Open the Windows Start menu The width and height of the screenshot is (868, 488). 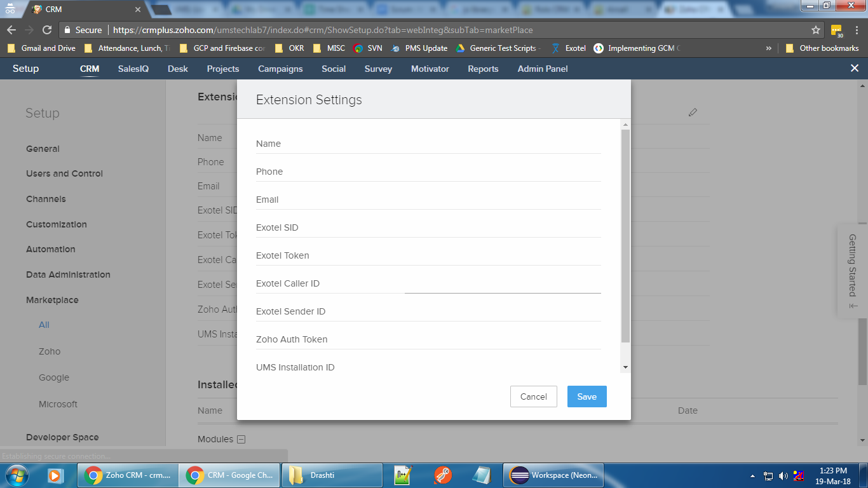click(x=17, y=475)
